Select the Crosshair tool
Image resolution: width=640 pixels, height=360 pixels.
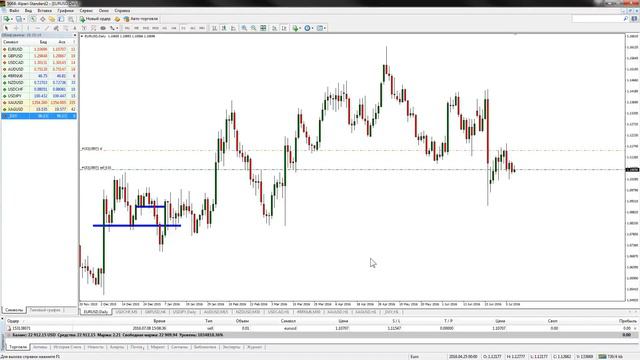point(16,28)
